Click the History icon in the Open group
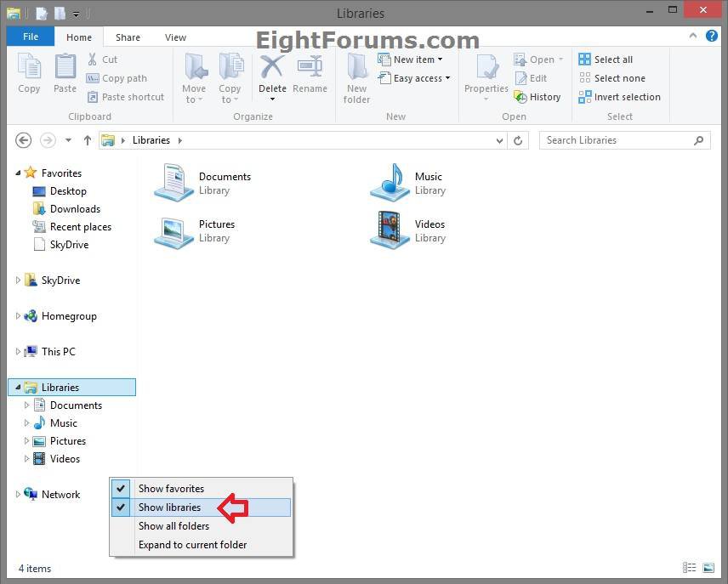Viewport: 728px width, 584px height. [x=537, y=97]
